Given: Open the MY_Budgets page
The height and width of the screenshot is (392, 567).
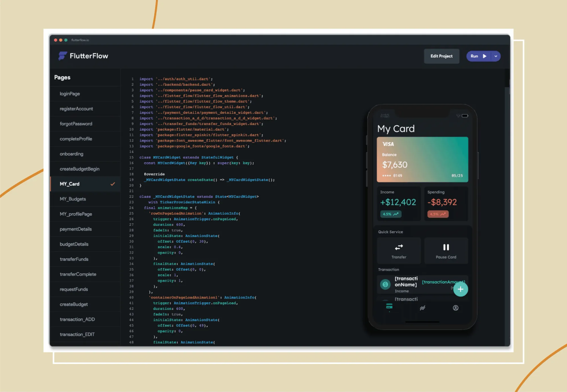Looking at the screenshot, I should point(85,199).
